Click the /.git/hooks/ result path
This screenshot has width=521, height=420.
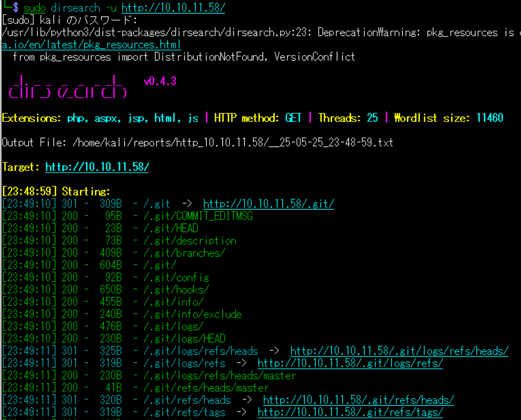(176, 290)
